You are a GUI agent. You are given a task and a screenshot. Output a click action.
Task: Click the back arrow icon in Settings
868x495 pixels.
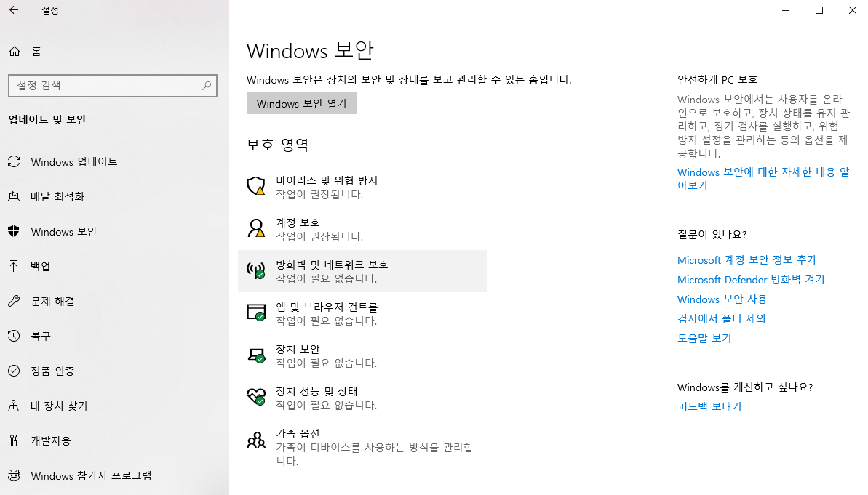pos(14,10)
